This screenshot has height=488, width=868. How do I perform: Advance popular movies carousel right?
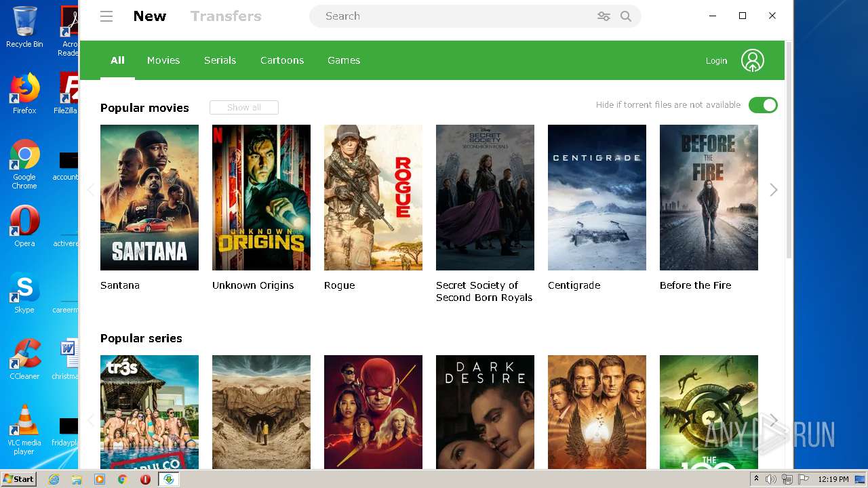[x=774, y=190]
